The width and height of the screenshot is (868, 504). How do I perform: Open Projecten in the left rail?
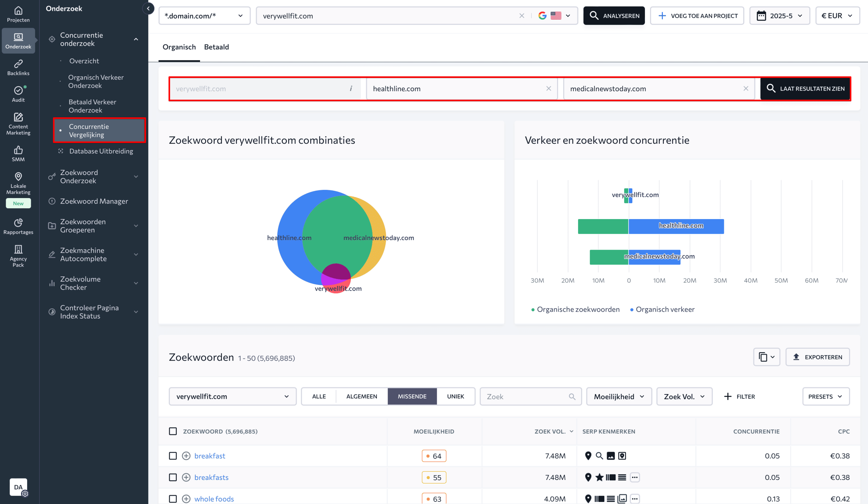point(18,14)
